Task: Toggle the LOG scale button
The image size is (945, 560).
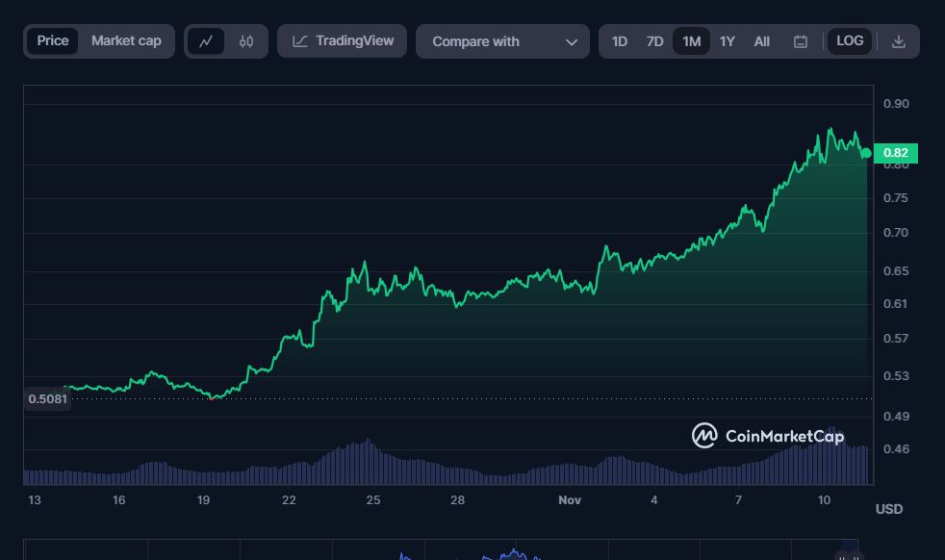Action: tap(850, 41)
